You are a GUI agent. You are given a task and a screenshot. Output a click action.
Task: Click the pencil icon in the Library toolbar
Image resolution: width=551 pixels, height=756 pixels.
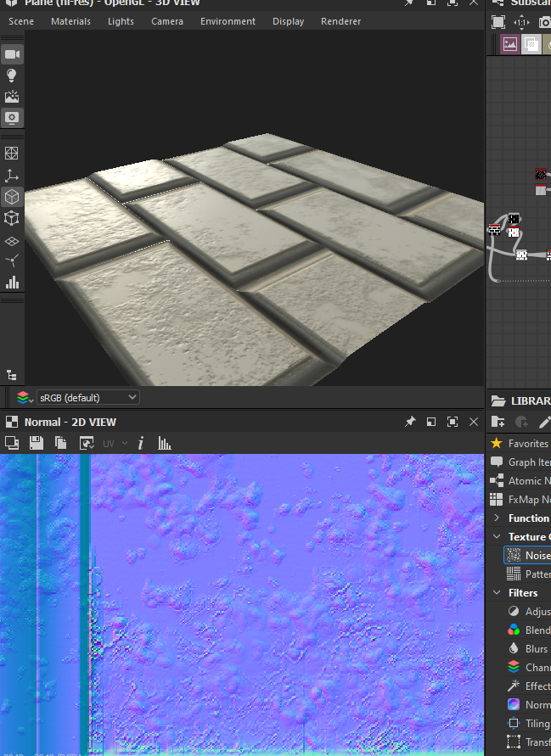[544, 423]
